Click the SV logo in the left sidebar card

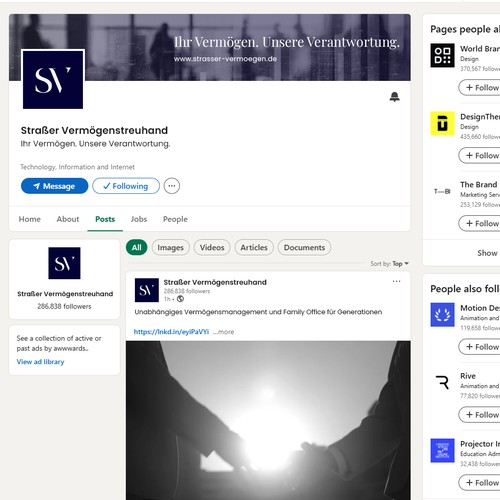[x=64, y=263]
